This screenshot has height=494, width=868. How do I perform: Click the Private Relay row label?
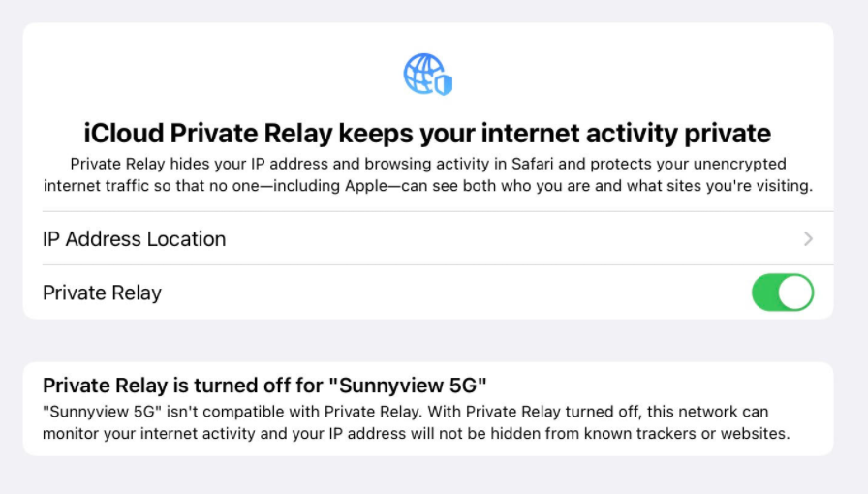tap(102, 293)
